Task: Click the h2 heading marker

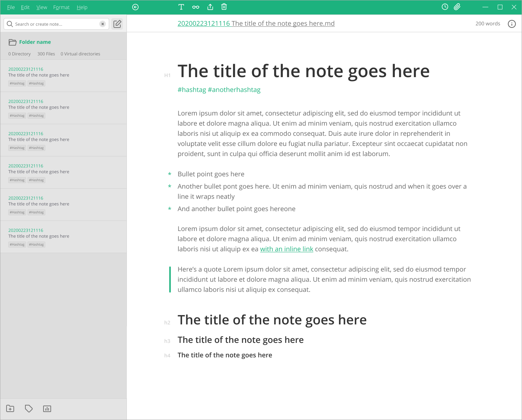Action: (x=167, y=323)
